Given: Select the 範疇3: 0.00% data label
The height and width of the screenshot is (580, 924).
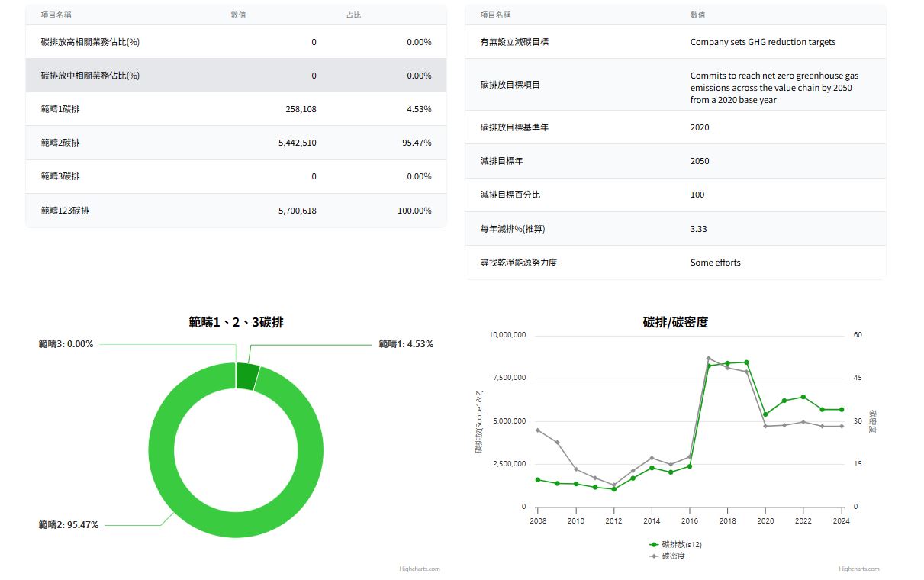Looking at the screenshot, I should pyautogui.click(x=66, y=344).
